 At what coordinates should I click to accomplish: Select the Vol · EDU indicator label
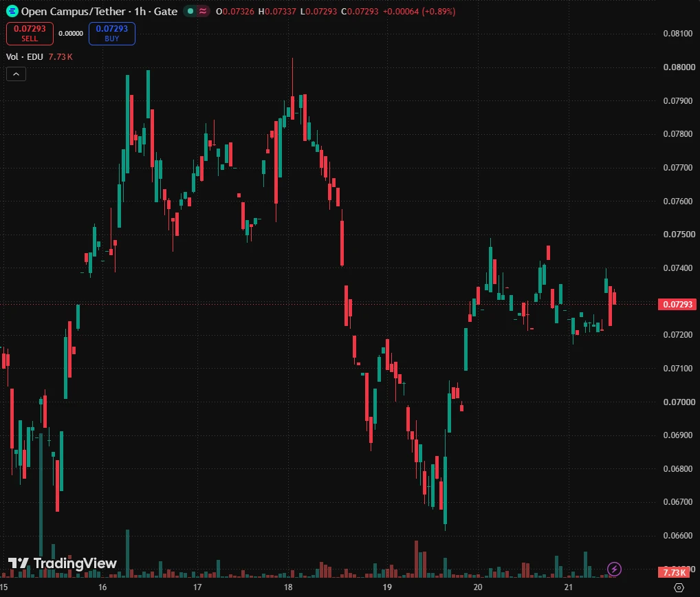click(25, 56)
